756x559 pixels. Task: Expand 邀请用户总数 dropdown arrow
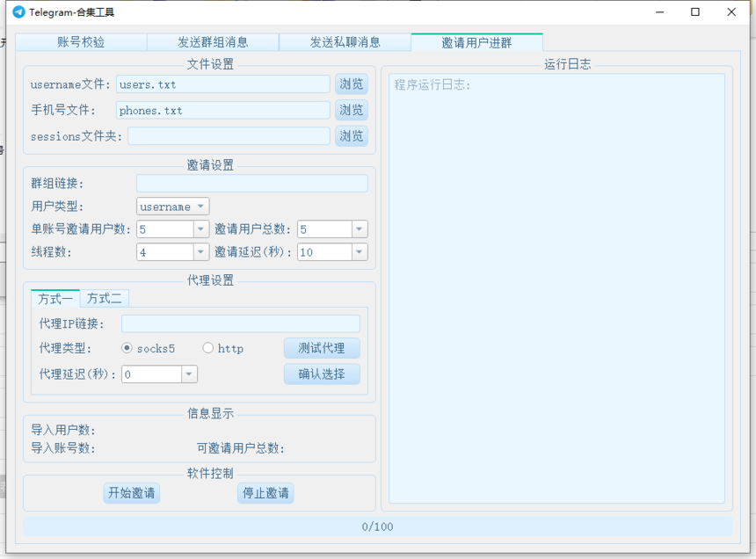tap(360, 229)
